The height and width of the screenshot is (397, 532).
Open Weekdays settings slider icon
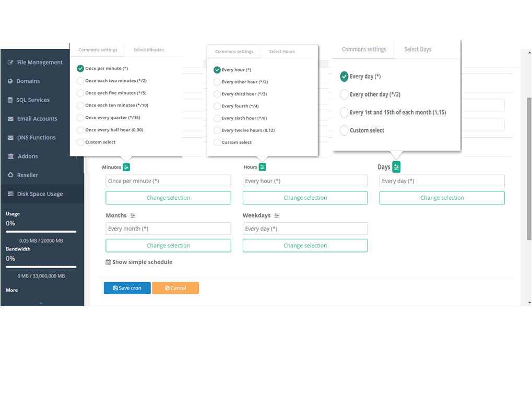pyautogui.click(x=277, y=215)
